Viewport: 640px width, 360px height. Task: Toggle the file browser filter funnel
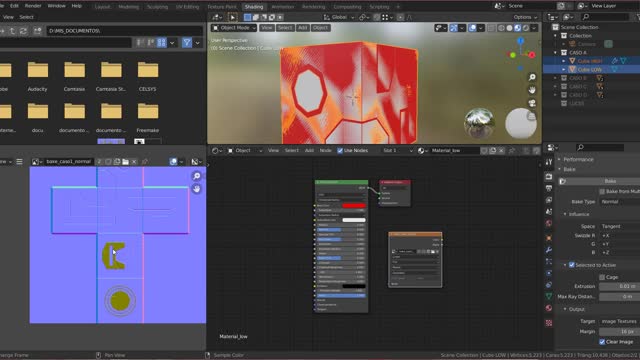tap(187, 42)
